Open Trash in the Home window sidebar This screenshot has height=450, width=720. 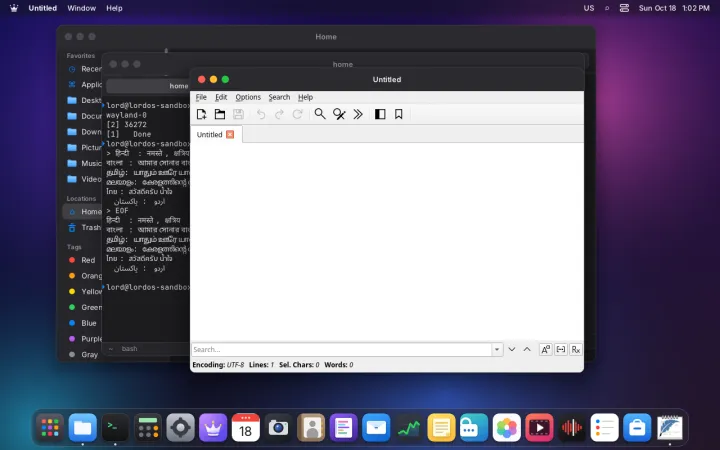click(84, 227)
